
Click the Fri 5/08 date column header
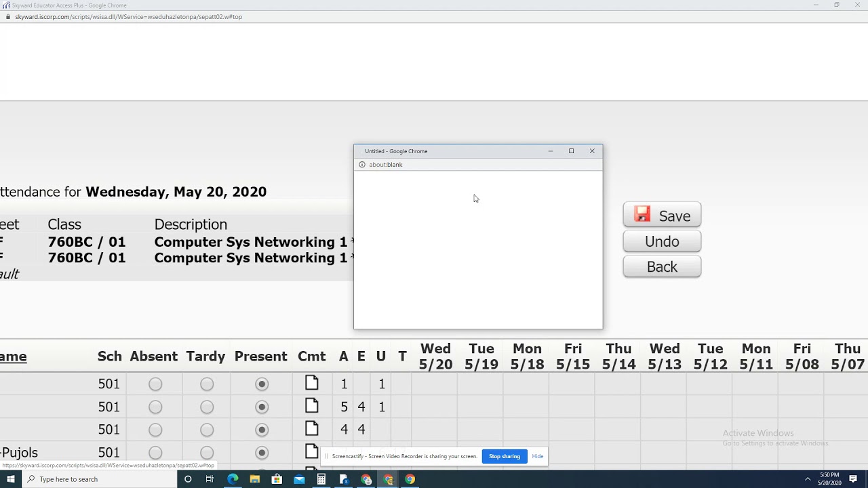coord(802,357)
